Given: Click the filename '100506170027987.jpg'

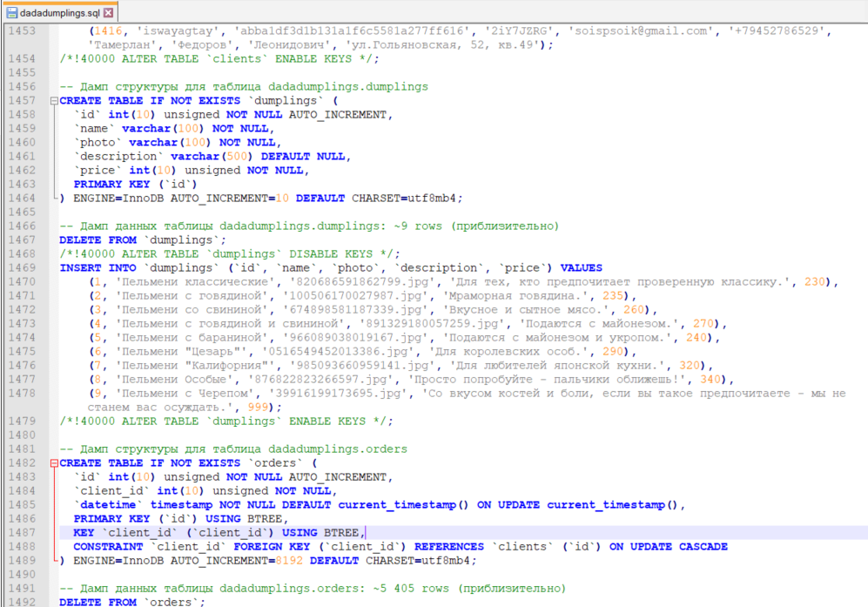Looking at the screenshot, I should 355,296.
